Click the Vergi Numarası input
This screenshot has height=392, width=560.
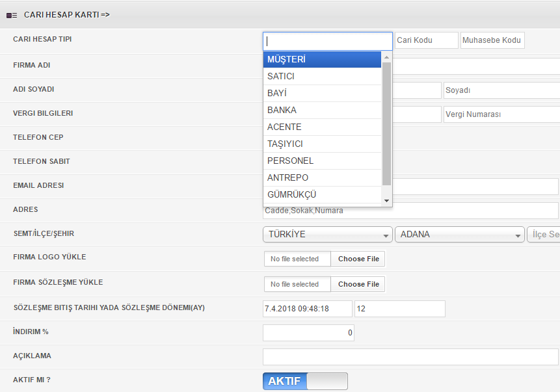tap(501, 114)
